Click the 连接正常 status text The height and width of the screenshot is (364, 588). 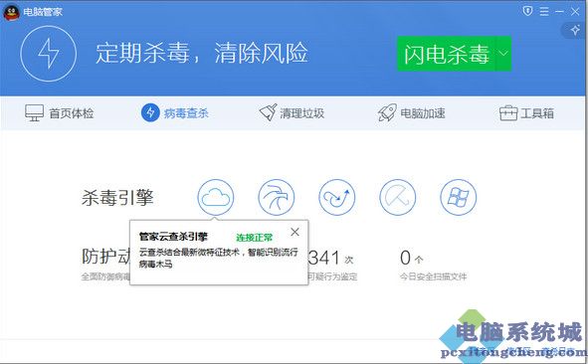pyautogui.click(x=255, y=238)
